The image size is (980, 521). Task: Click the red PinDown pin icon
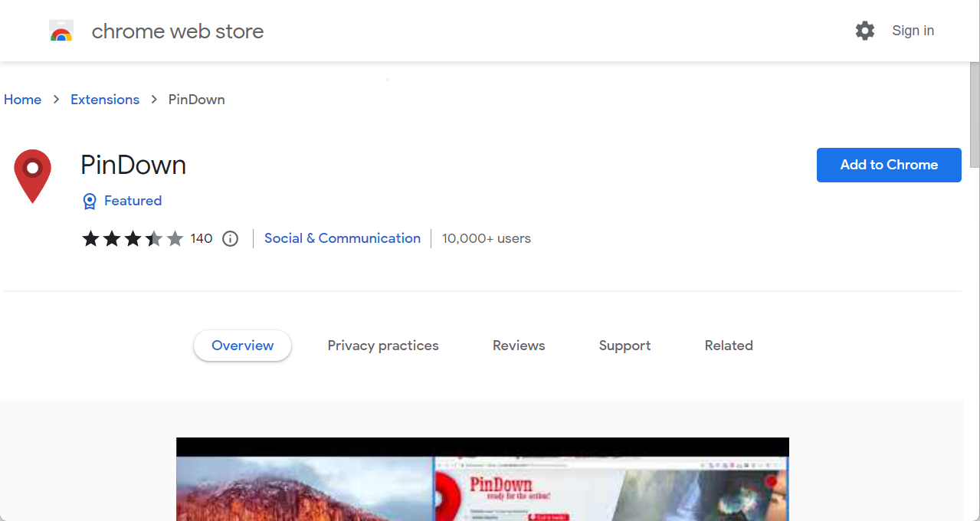click(32, 176)
